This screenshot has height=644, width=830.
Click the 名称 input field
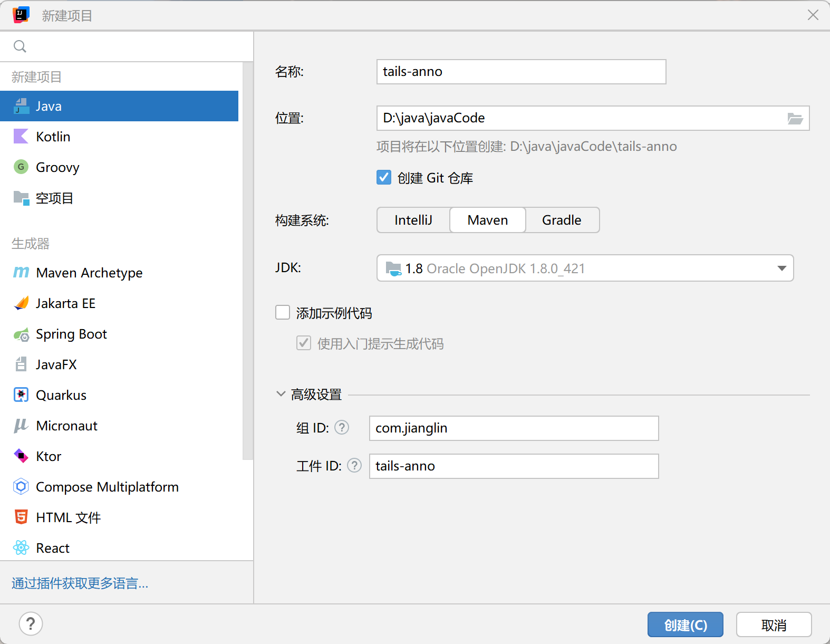pyautogui.click(x=521, y=72)
